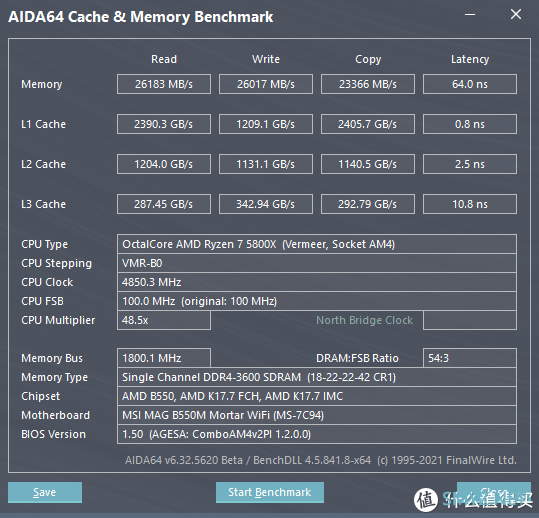The image size is (539, 518).
Task: Click the CPU Multiplier value 48.5x
Action: [x=164, y=320]
